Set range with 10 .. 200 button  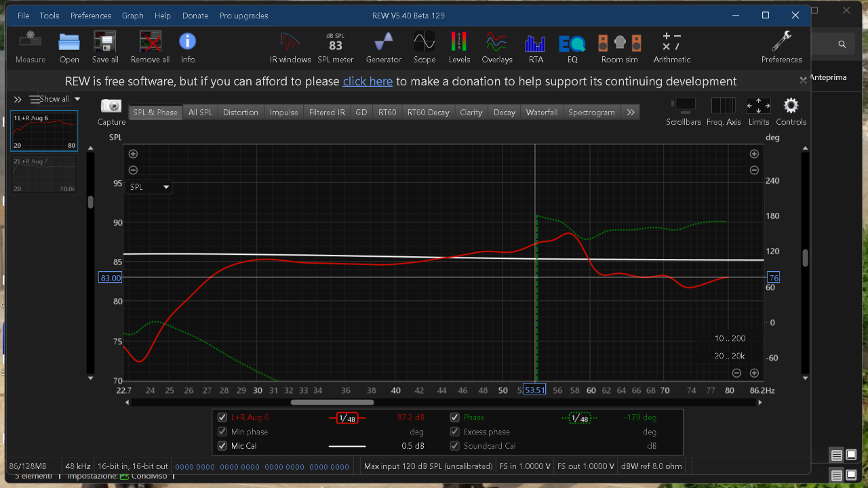[730, 338]
